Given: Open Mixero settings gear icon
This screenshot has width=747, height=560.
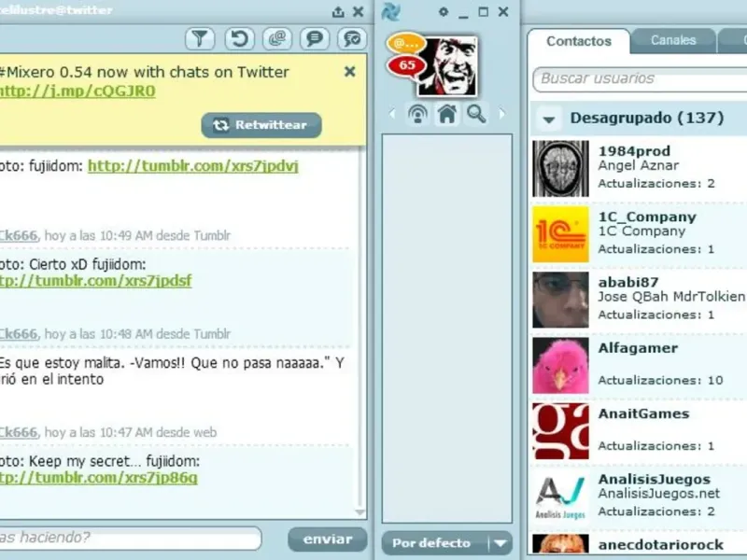Looking at the screenshot, I should [443, 11].
